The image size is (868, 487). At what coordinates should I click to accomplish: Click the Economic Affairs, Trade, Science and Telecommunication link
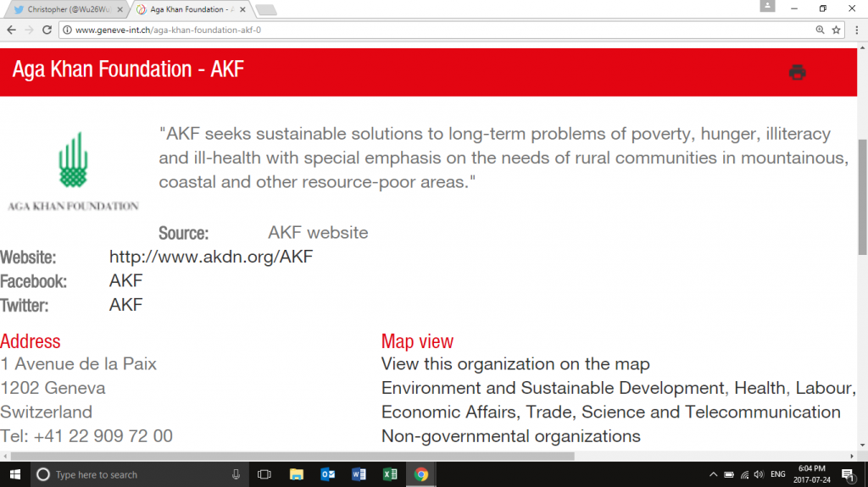click(x=611, y=412)
